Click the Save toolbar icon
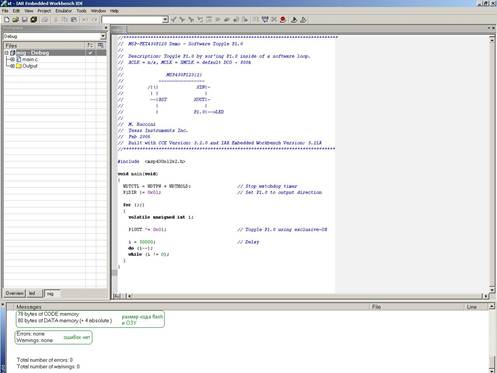This screenshot has height=373, width=497. pyautogui.click(x=24, y=20)
